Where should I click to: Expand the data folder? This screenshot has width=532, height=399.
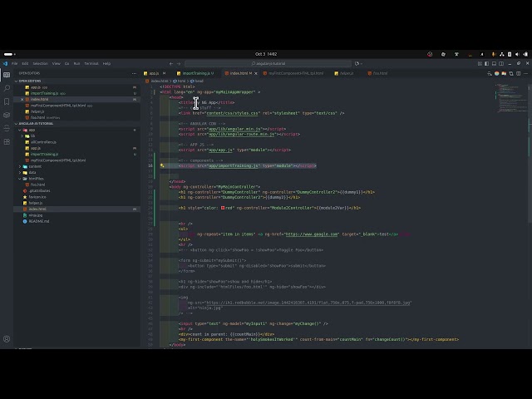[20, 173]
